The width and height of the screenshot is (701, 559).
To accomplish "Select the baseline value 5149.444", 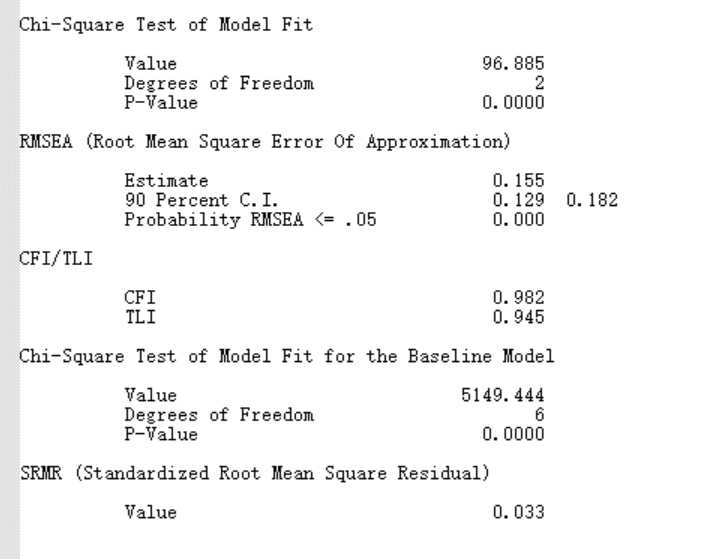I will point(503,395).
